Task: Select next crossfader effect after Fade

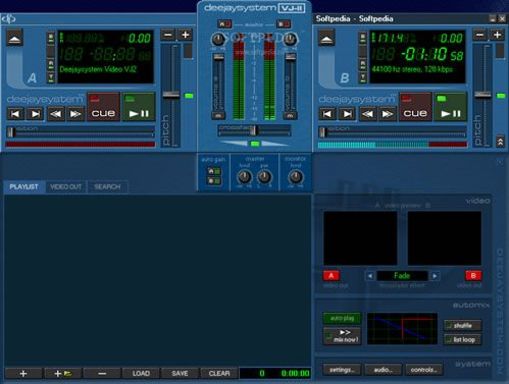Action: tap(435, 276)
